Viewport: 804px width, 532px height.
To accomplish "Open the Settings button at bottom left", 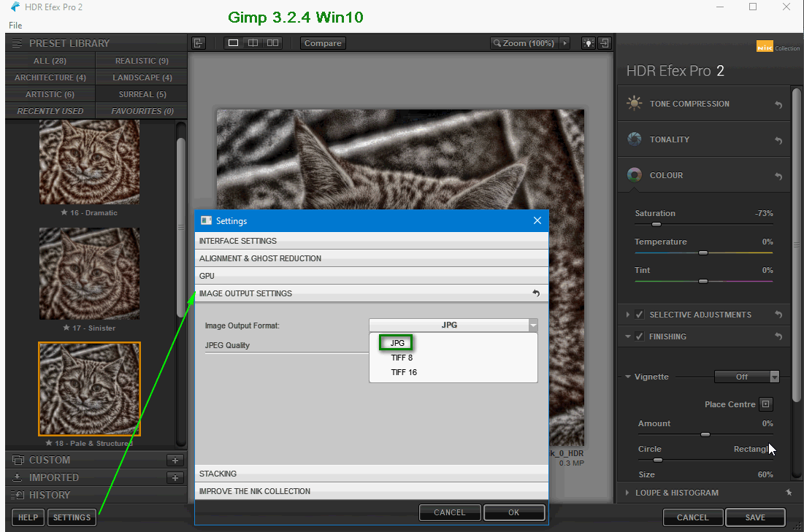I will click(72, 517).
